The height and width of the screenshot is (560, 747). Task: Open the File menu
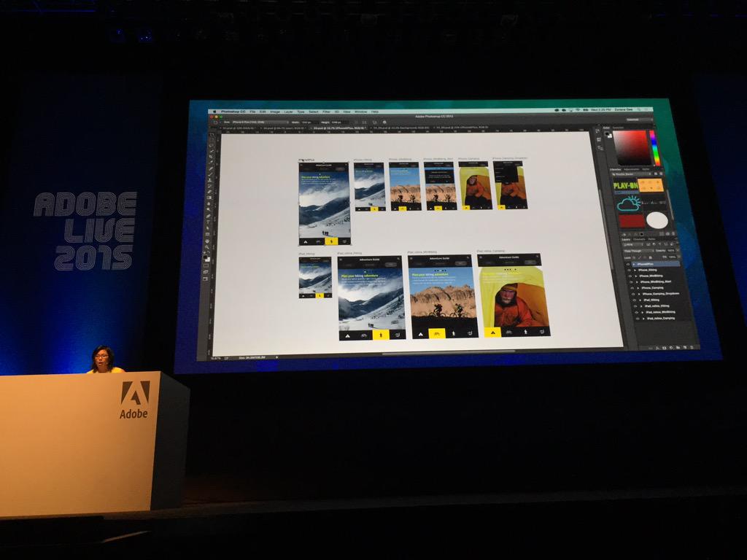(x=252, y=112)
